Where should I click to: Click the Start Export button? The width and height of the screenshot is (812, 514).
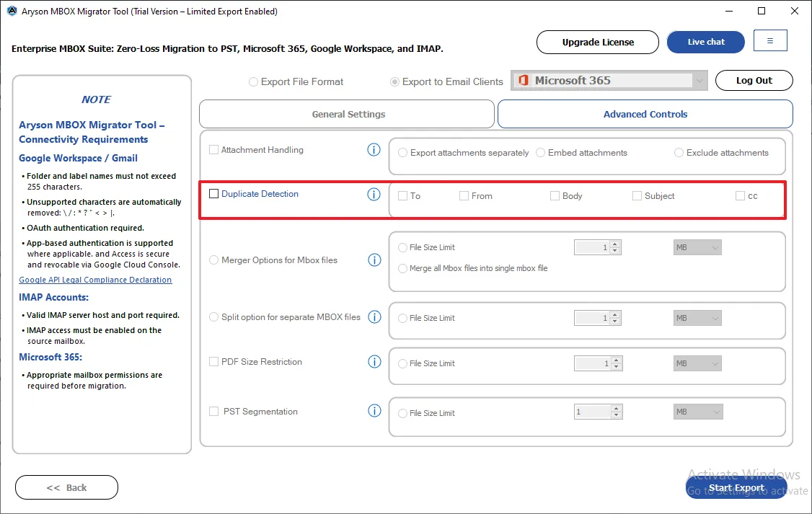click(x=736, y=487)
